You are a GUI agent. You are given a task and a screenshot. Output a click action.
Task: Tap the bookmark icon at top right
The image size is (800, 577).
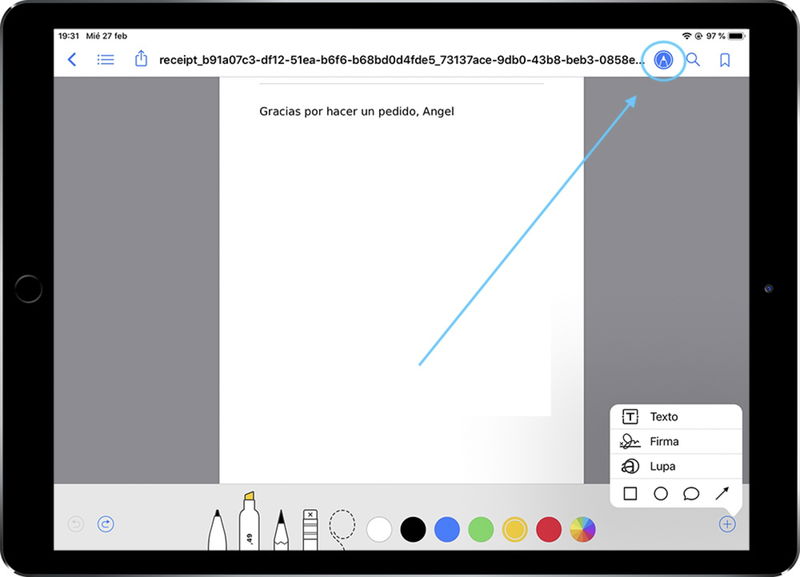pos(723,59)
